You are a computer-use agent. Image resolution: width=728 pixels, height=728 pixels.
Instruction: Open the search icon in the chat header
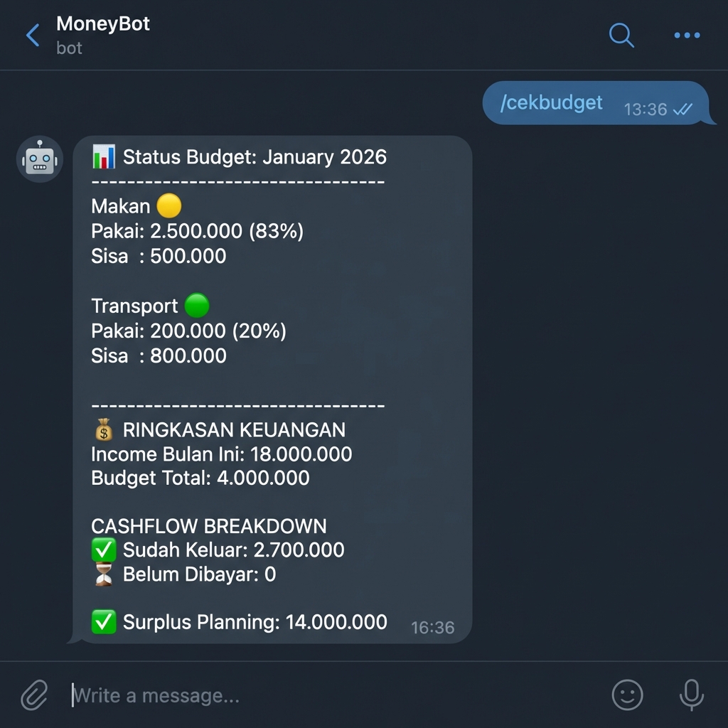pos(621,35)
